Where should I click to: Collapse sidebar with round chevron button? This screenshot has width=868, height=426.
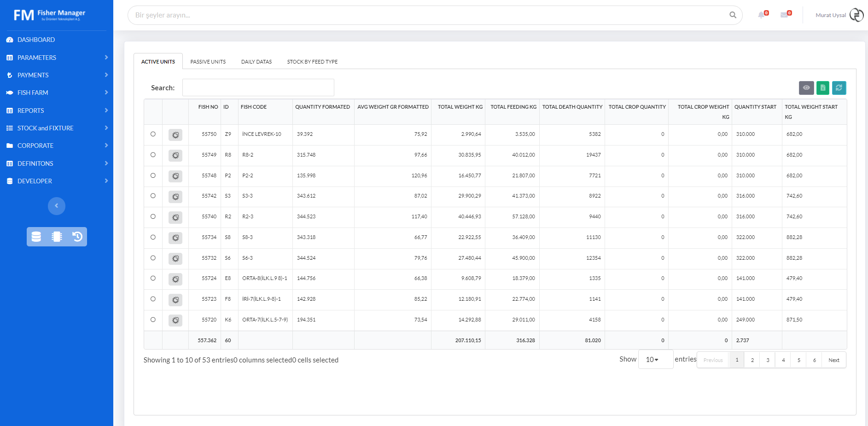pyautogui.click(x=57, y=206)
